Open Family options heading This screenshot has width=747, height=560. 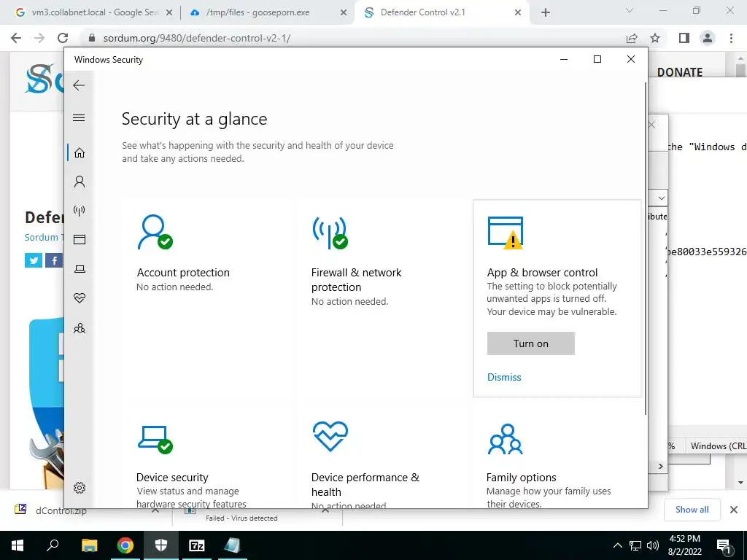click(521, 477)
